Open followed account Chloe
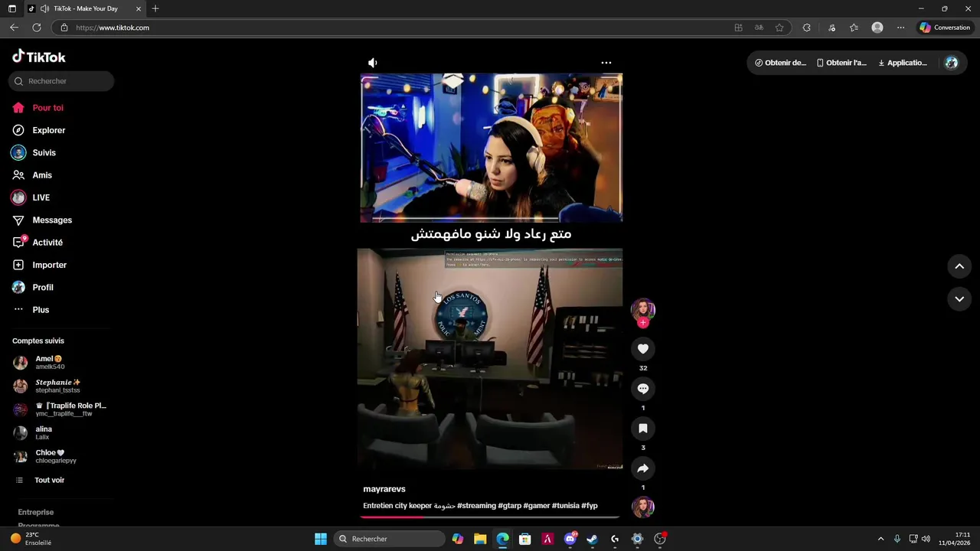 pyautogui.click(x=61, y=456)
